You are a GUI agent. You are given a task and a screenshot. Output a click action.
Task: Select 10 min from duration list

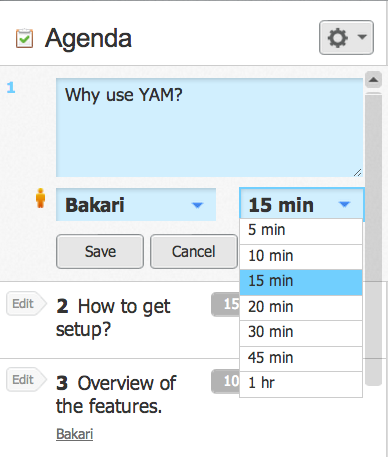(301, 257)
